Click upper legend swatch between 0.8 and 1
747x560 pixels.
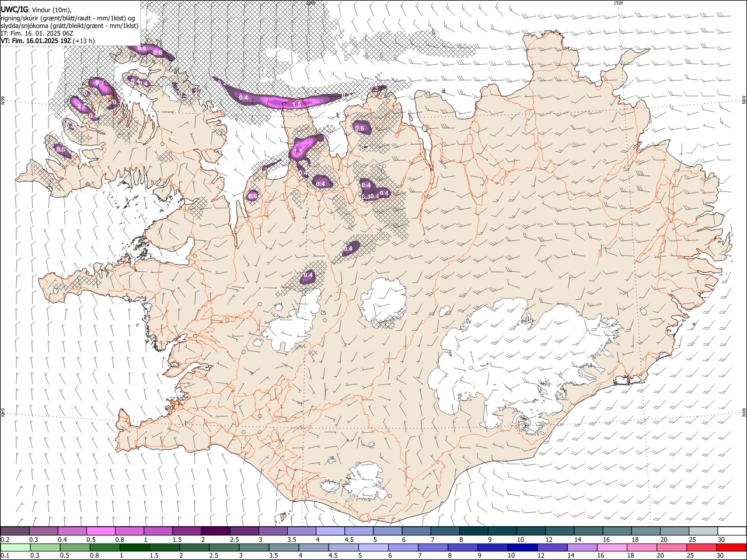click(130, 531)
